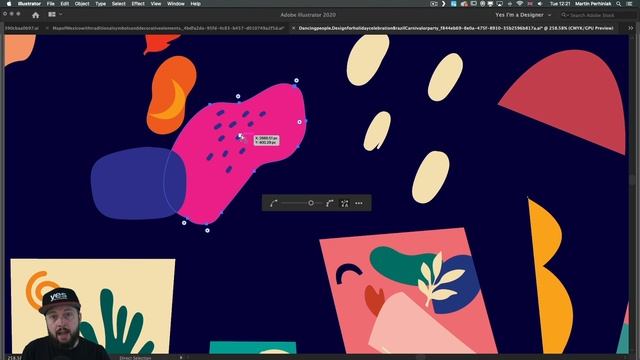Click the Simplify path slider handle
The height and width of the screenshot is (360, 640).
pyautogui.click(x=311, y=203)
